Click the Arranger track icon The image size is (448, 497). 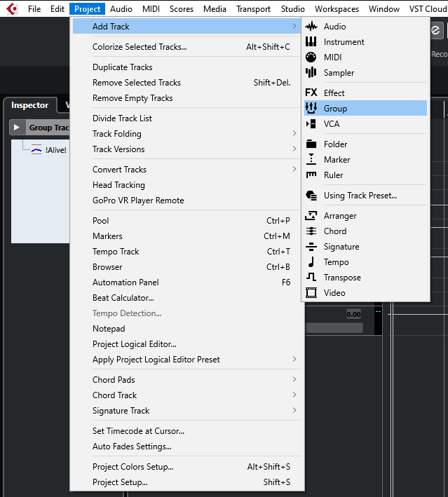point(311,216)
